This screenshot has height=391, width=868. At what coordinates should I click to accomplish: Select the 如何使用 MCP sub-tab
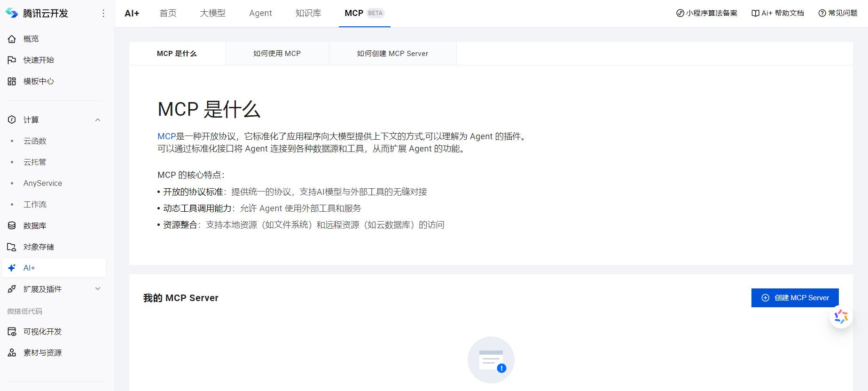277,54
